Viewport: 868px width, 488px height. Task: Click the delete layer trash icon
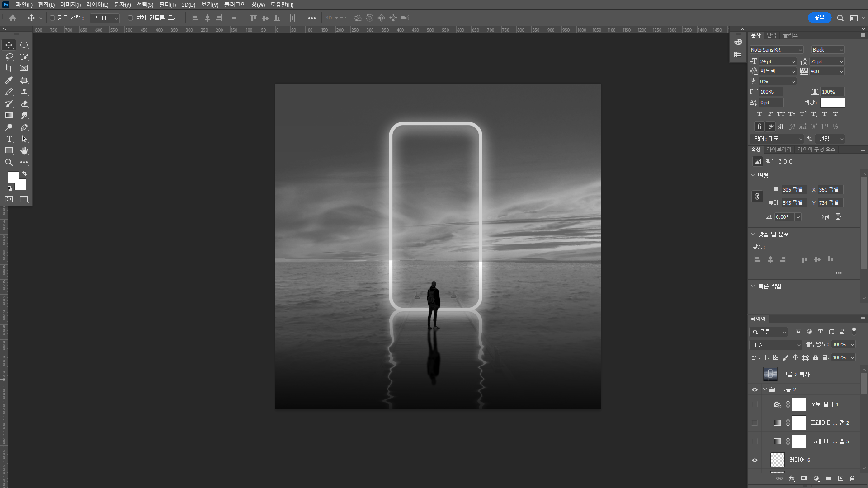click(852, 478)
